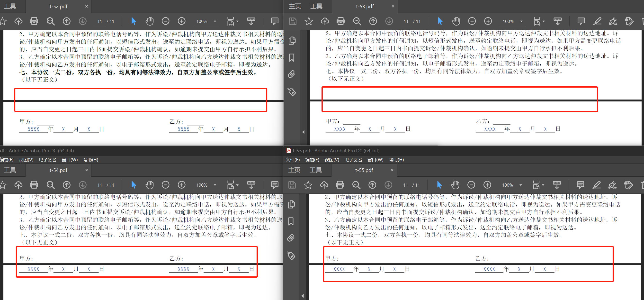Image resolution: width=644 pixels, height=300 pixels.
Task: Click page number field in t-54.pdf toolbar
Action: pos(100,185)
